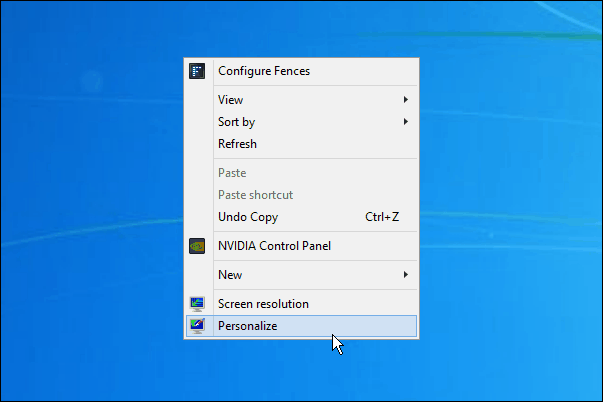Open Configure Fences from the context menu

click(301, 71)
